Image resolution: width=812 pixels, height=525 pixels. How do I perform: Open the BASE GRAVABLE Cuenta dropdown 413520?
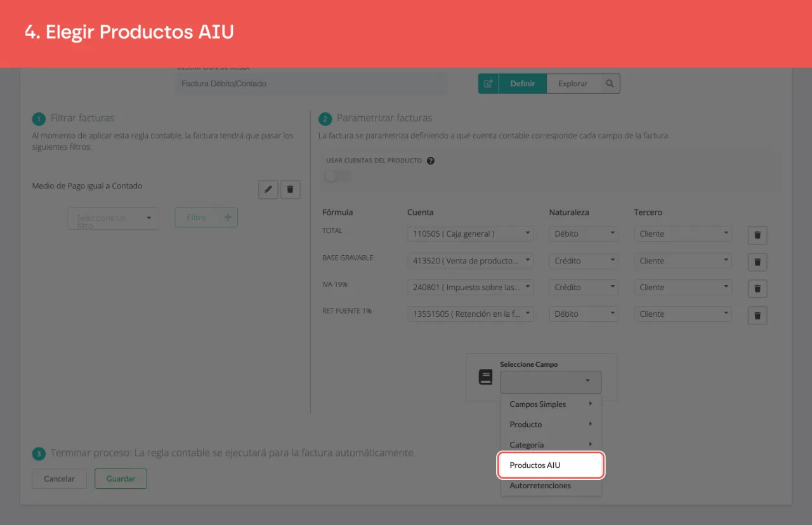pyautogui.click(x=471, y=260)
